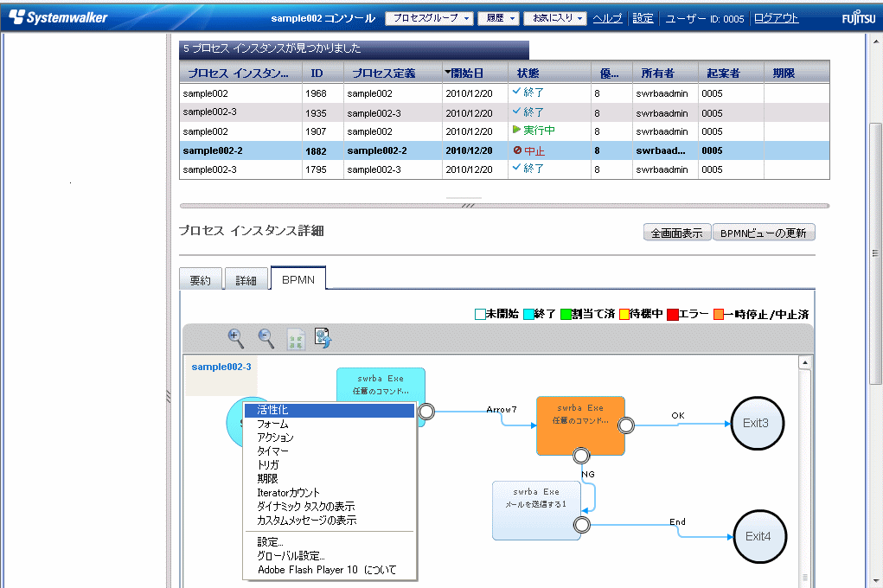Open the 履歴 dropdown

[x=498, y=18]
